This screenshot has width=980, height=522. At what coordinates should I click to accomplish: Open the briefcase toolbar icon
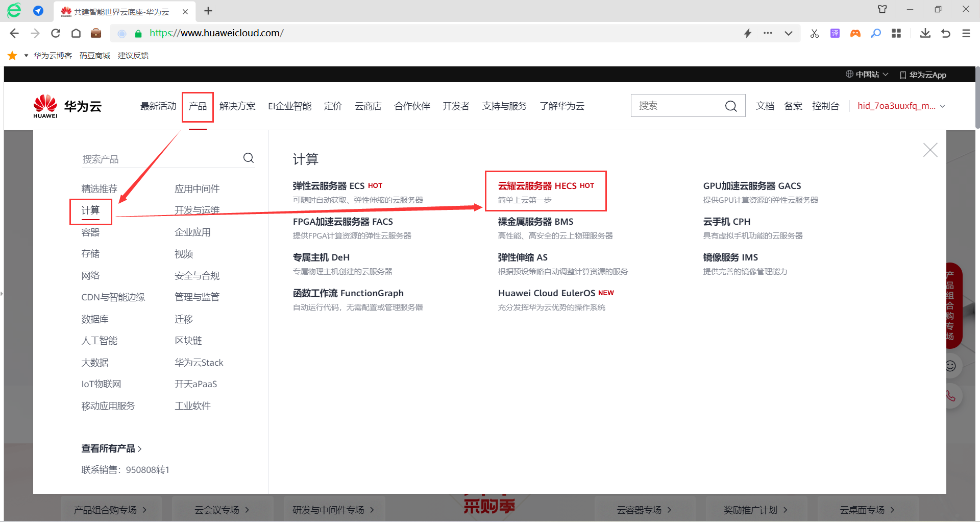point(96,33)
